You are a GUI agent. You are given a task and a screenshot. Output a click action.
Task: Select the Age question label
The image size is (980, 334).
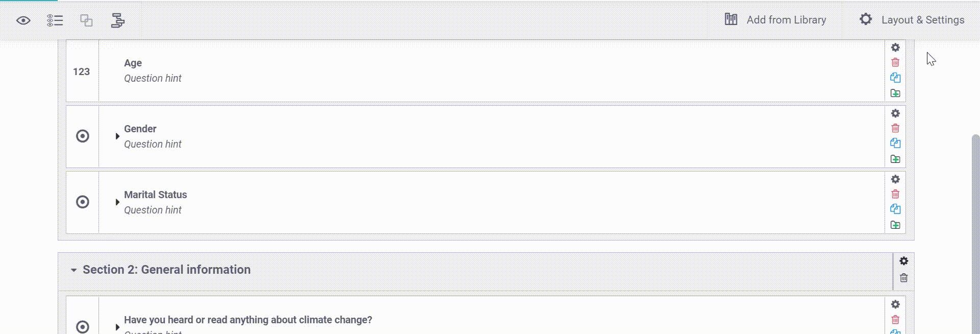click(133, 63)
